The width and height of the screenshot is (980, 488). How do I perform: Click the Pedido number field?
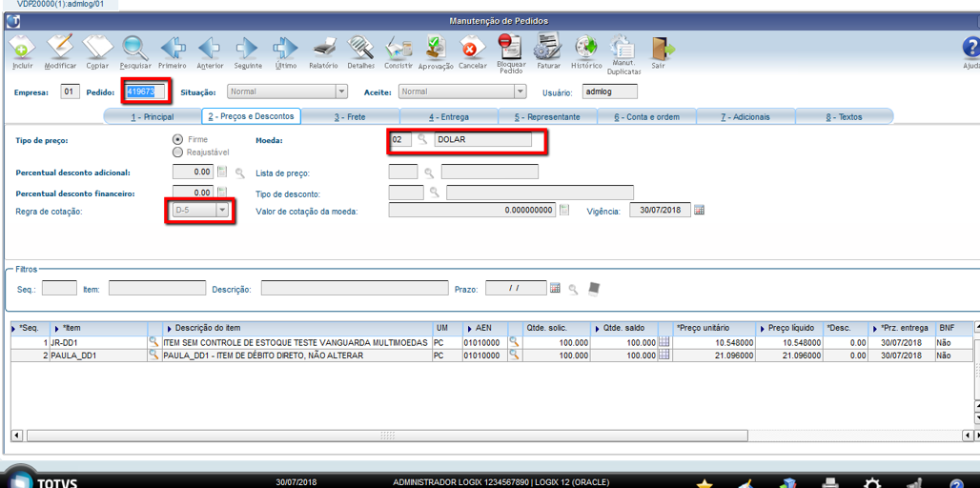click(146, 91)
